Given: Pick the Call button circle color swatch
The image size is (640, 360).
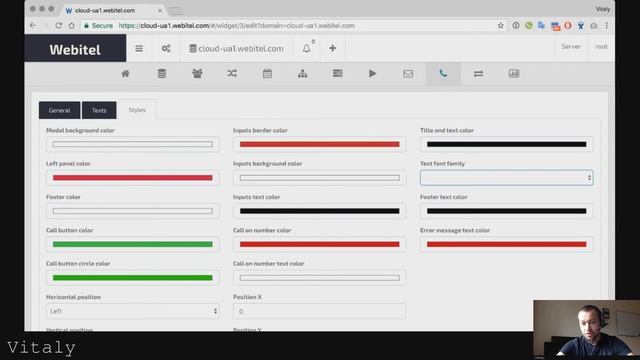Looking at the screenshot, I should (133, 278).
